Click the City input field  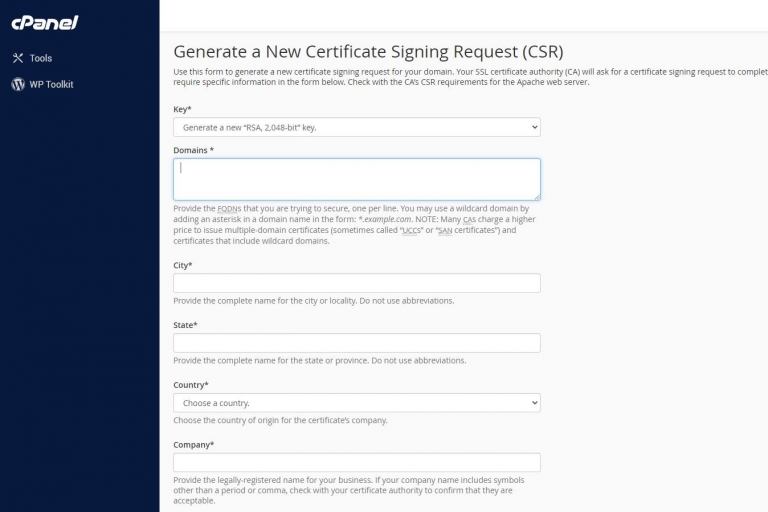click(357, 283)
